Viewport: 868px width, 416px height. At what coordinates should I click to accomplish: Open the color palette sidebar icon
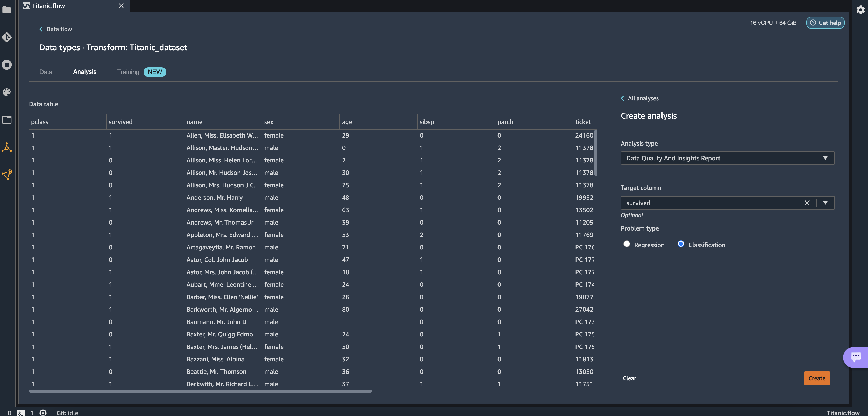tap(7, 92)
